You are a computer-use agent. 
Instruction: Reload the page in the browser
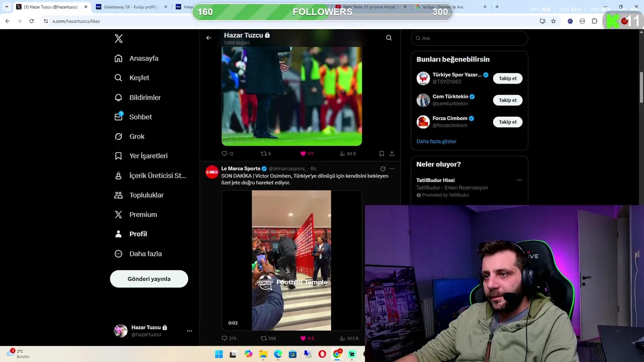point(31,21)
